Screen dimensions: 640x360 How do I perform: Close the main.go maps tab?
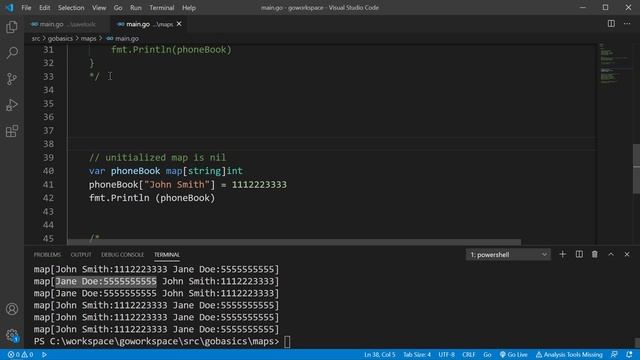179,24
